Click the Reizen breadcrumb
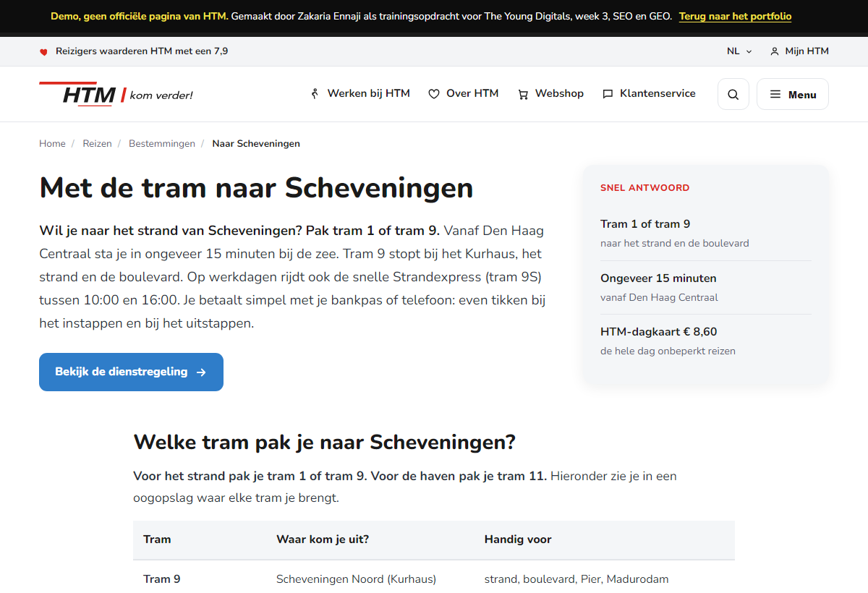Screen dimensions: 868x593 (97, 144)
